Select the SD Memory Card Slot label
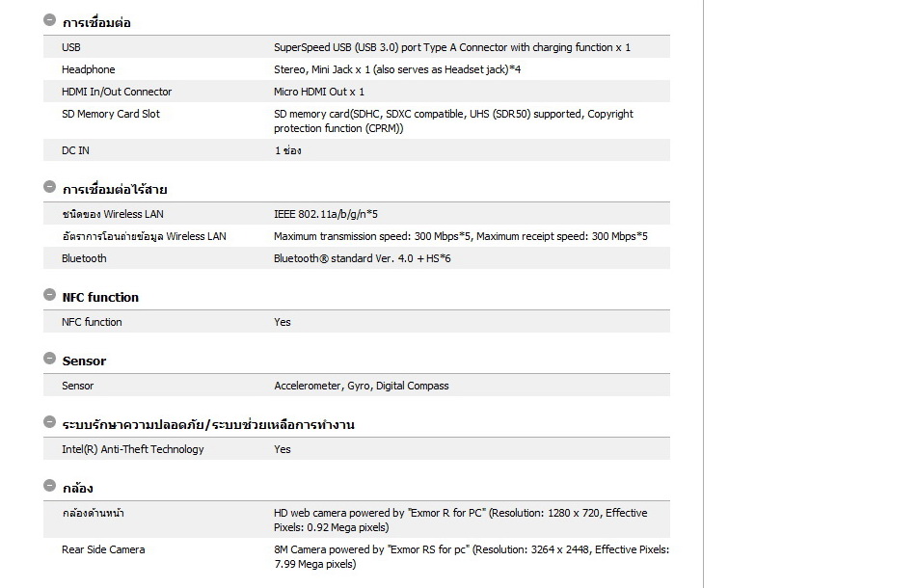 point(111,114)
